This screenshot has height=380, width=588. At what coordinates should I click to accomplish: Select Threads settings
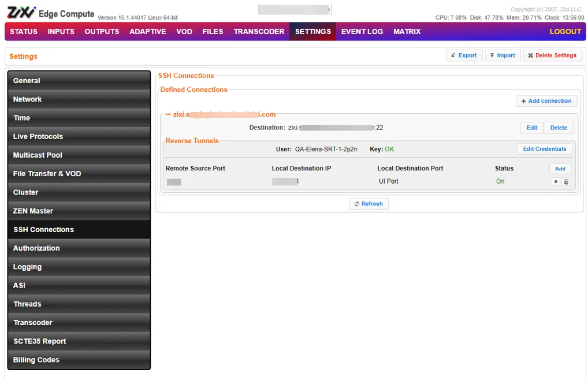click(x=79, y=304)
